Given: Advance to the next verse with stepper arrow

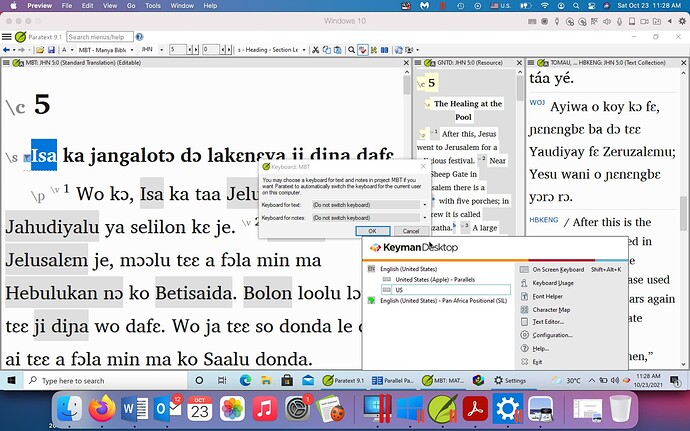Looking at the screenshot, I should click(229, 50).
